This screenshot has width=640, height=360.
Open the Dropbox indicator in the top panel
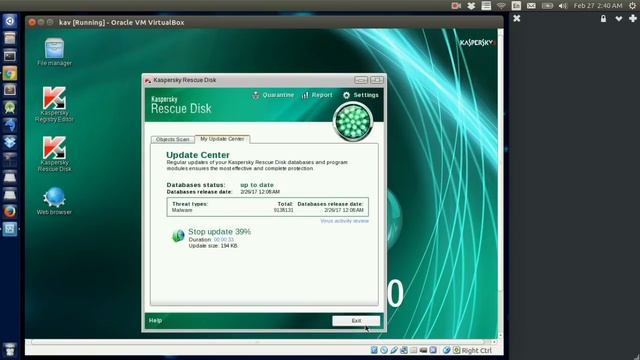471,6
